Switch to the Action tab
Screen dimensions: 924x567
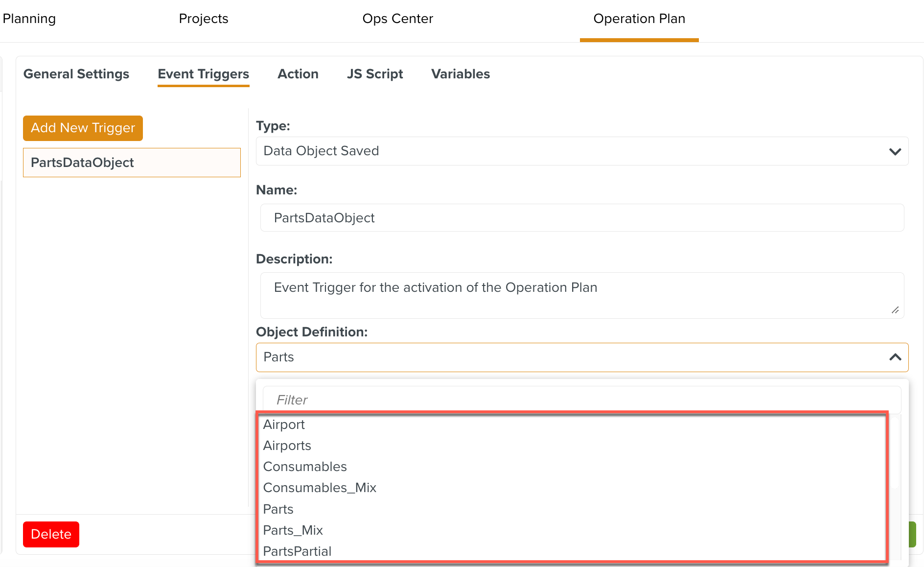click(298, 74)
